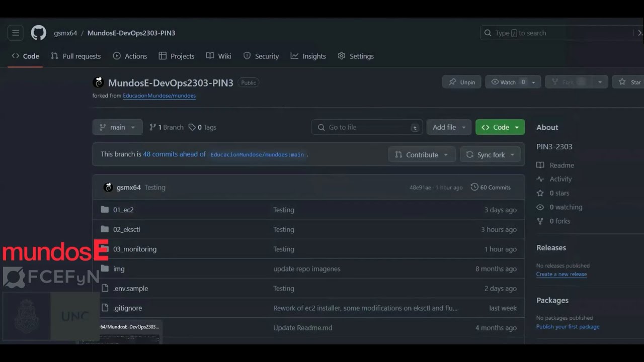Go to the Actions tab
This screenshot has width=644, height=362.
tap(130, 56)
